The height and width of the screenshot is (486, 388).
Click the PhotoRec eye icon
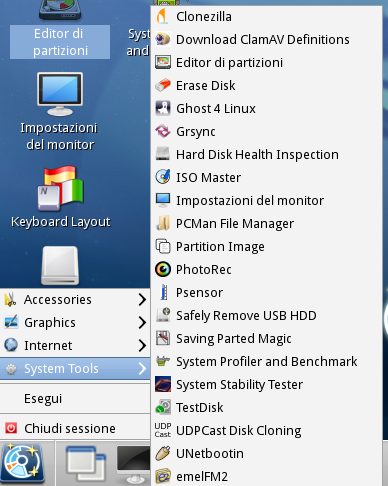pos(163,269)
